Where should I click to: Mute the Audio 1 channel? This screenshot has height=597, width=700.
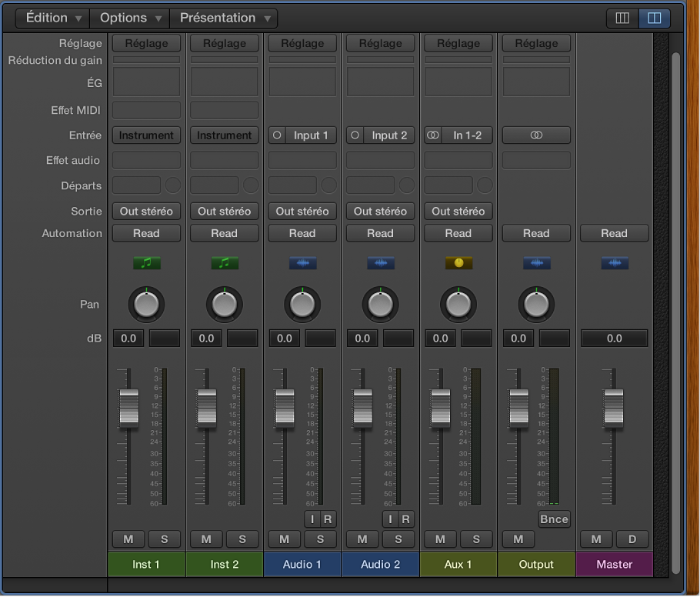coord(284,539)
